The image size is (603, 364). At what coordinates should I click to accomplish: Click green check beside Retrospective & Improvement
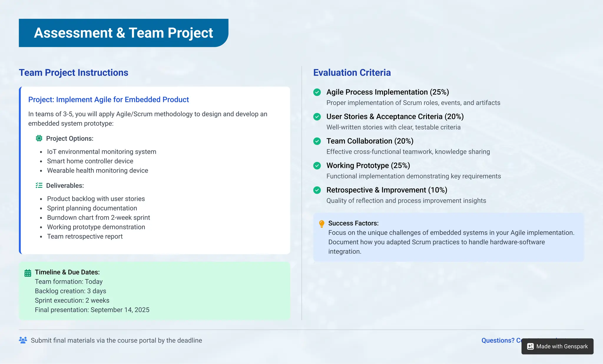(317, 190)
